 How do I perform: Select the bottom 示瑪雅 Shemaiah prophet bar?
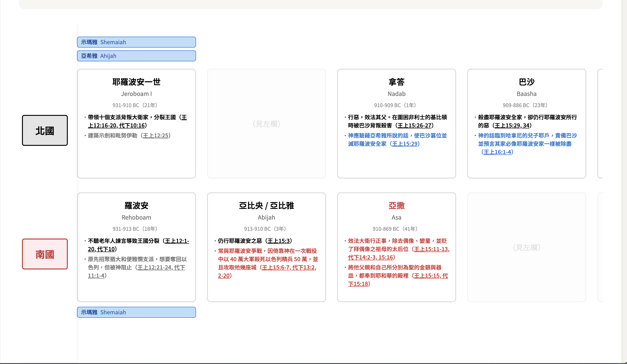click(x=136, y=312)
